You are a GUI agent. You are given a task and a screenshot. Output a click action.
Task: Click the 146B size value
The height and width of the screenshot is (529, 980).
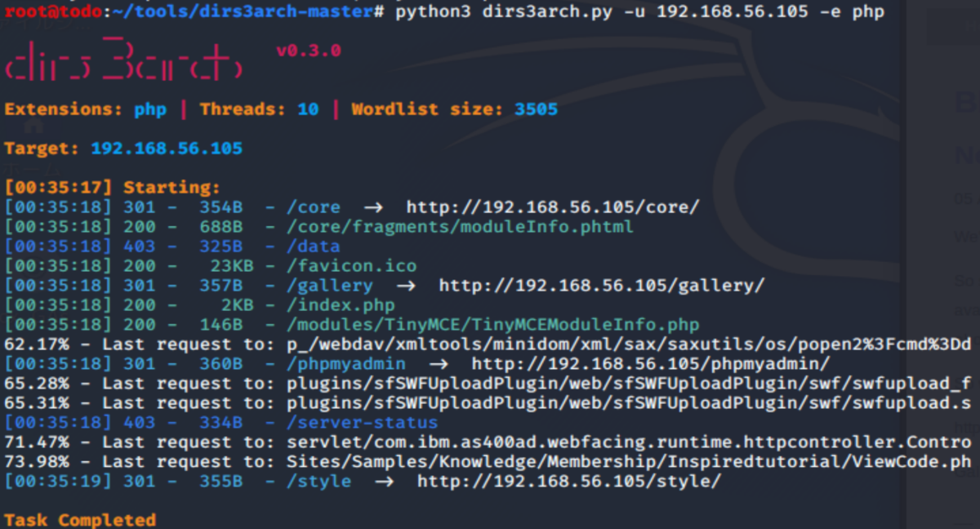click(x=221, y=325)
